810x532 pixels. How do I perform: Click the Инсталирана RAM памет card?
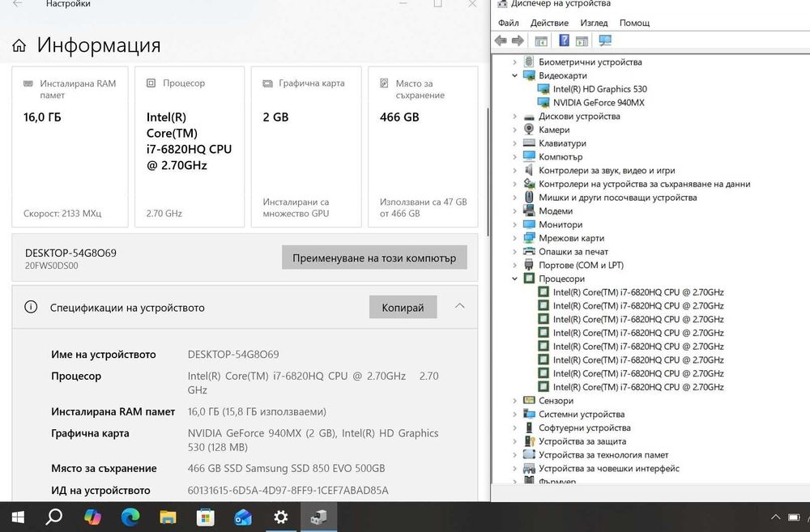(x=70, y=147)
